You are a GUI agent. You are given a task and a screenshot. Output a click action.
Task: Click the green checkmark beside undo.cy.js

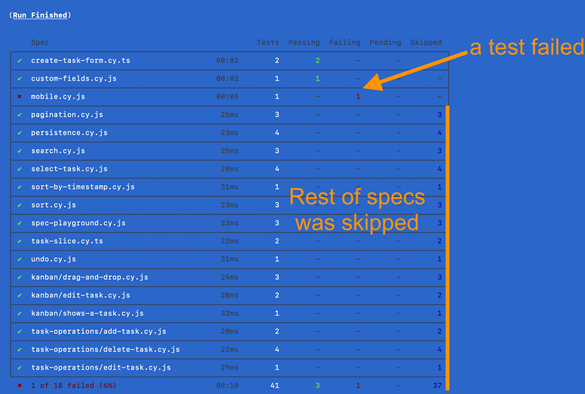click(19, 259)
